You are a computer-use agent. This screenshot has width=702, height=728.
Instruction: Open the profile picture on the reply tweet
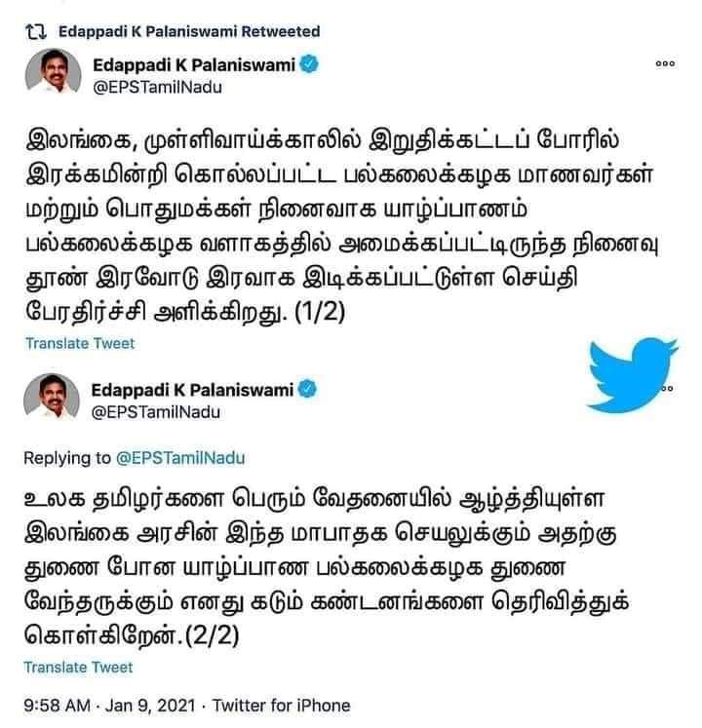(x=52, y=396)
